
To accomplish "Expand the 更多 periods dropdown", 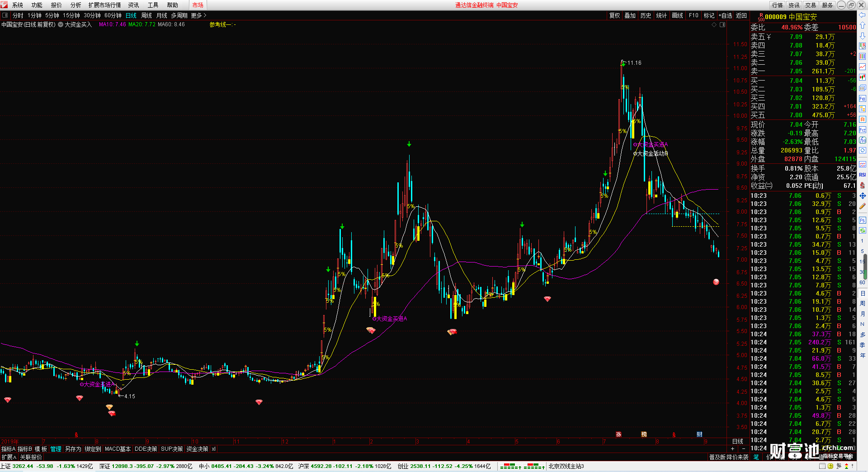I will pos(198,15).
